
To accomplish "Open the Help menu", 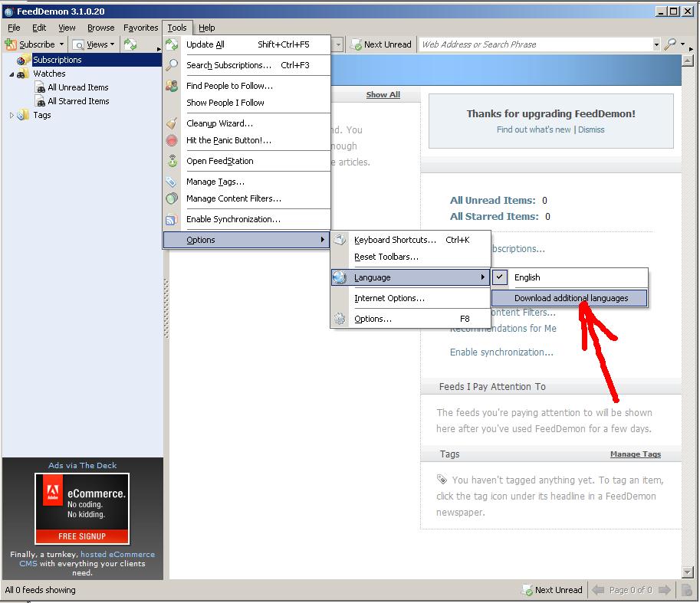I will point(207,28).
